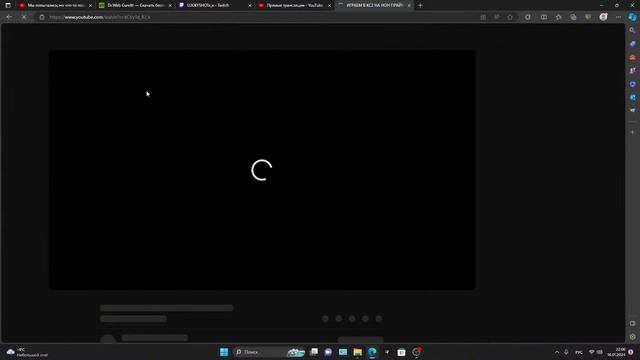This screenshot has height=360, width=640.
Task: Switch to the LUCKYSHOTs Twitch tab
Action: click(x=215, y=5)
